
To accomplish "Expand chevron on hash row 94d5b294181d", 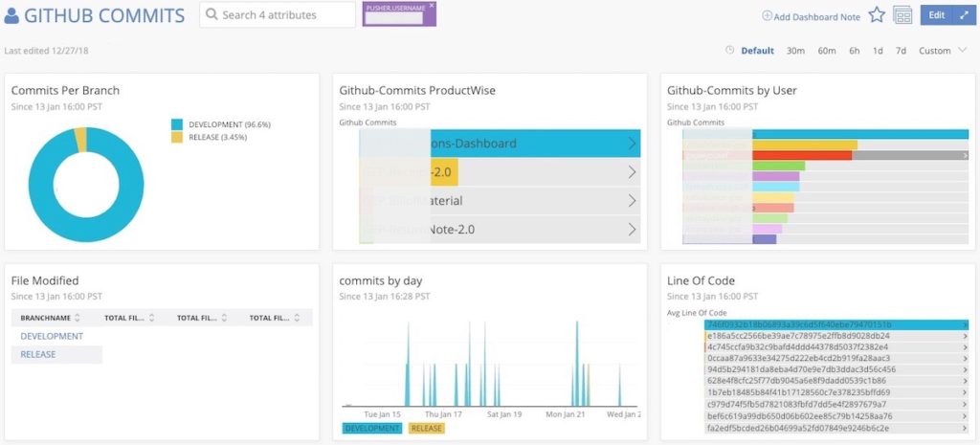I will click(x=966, y=370).
